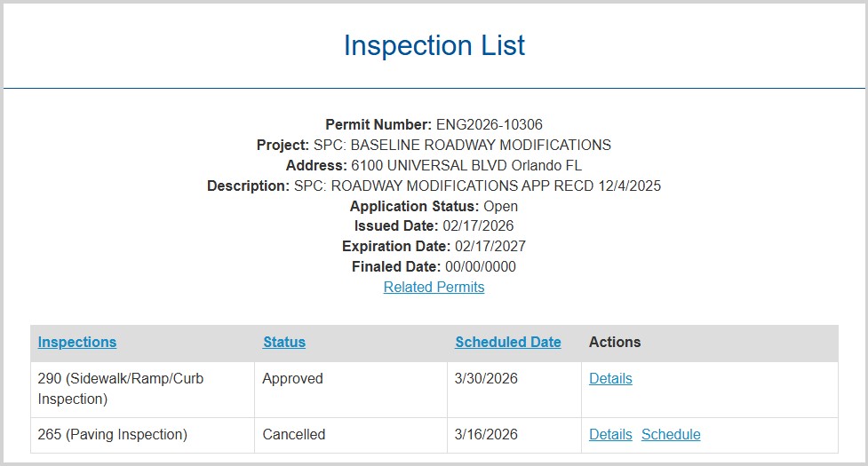Click the Inspection List page heading
The height and width of the screenshot is (466, 868).
coord(434,45)
